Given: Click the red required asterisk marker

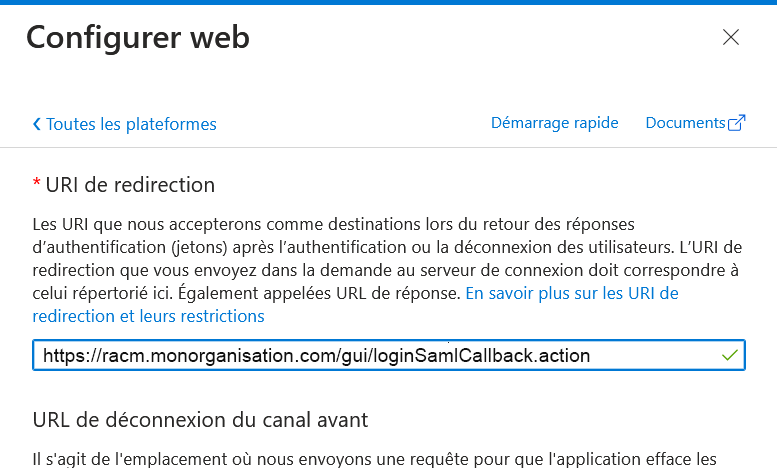Looking at the screenshot, I should 36,182.
